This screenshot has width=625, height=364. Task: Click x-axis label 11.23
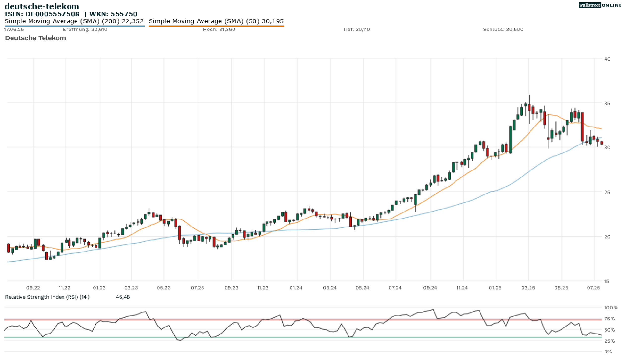point(263,288)
